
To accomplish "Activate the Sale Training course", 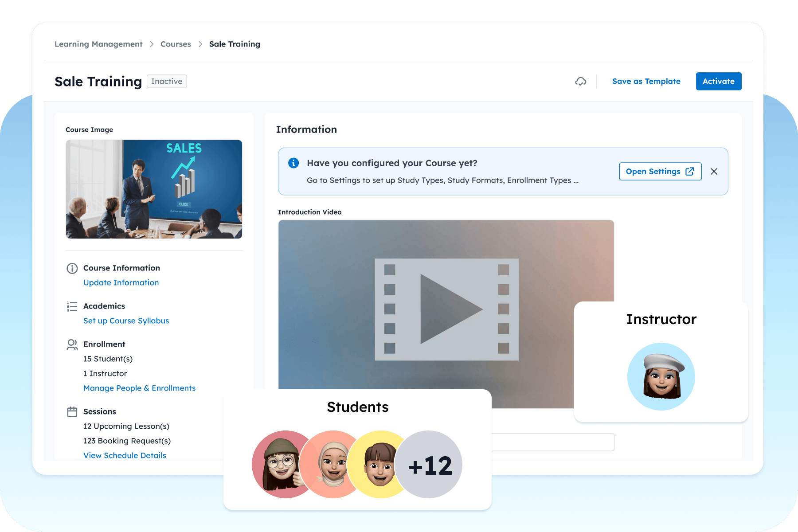I will (718, 81).
